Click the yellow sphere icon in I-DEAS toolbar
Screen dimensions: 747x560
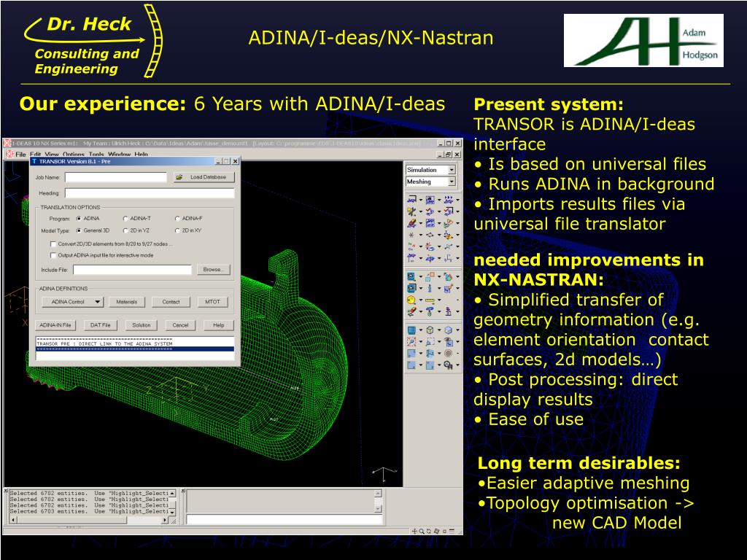411,300
